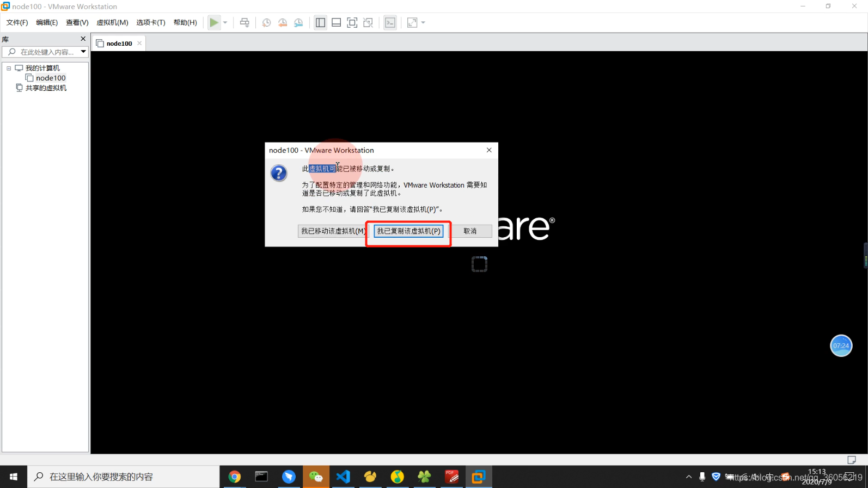
Task: Show hidden system tray icons
Action: 689,477
